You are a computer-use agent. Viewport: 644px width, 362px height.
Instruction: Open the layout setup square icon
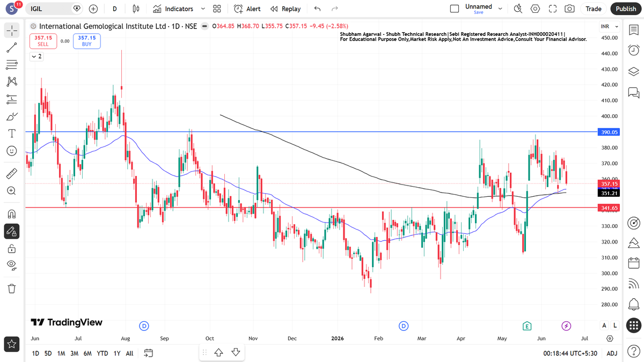point(455,9)
